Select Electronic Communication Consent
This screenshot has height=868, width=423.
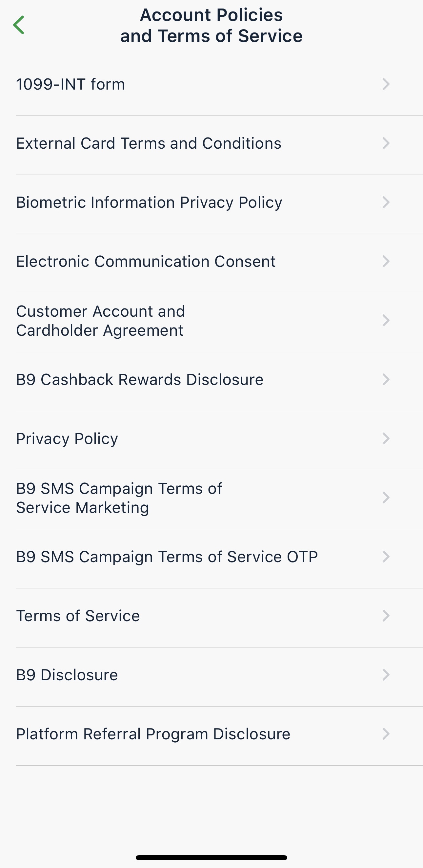(x=146, y=262)
